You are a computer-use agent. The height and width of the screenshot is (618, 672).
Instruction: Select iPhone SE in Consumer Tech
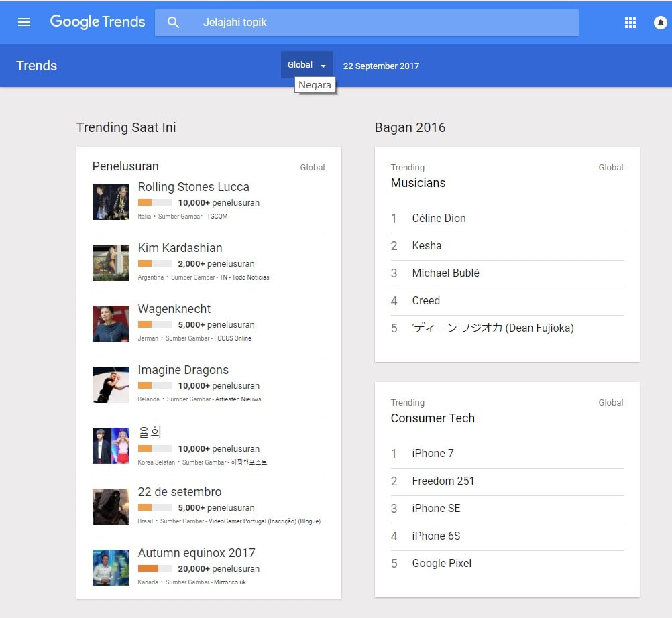507,508
